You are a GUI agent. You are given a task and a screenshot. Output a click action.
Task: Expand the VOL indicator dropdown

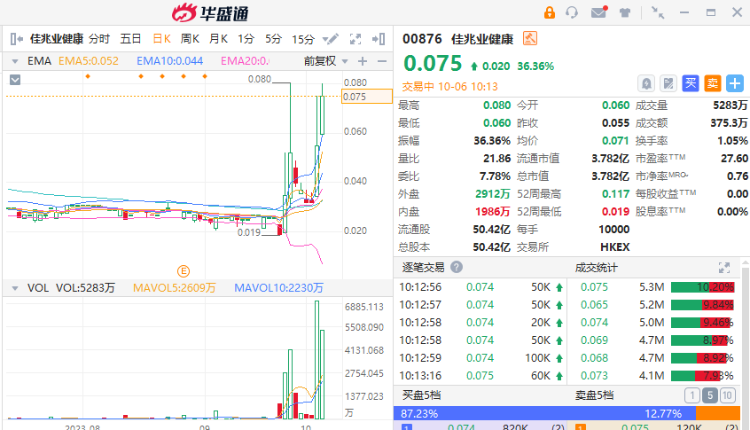click(x=15, y=288)
